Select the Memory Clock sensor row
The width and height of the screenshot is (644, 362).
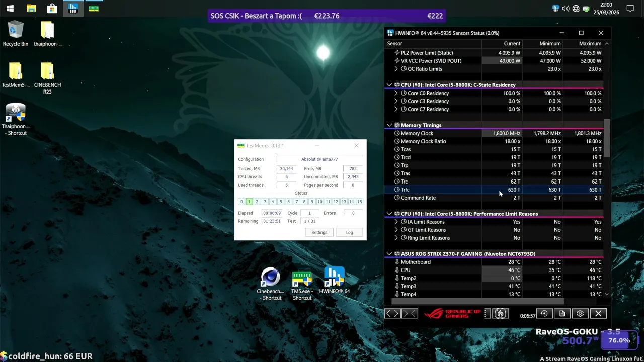coord(494,133)
